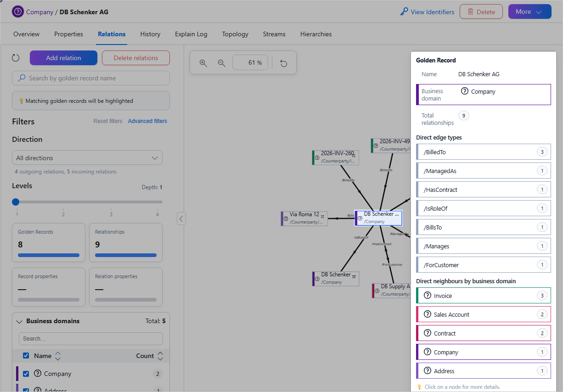The image size is (563, 392).
Task: Collapse the filters side panel arrow
Action: [181, 218]
